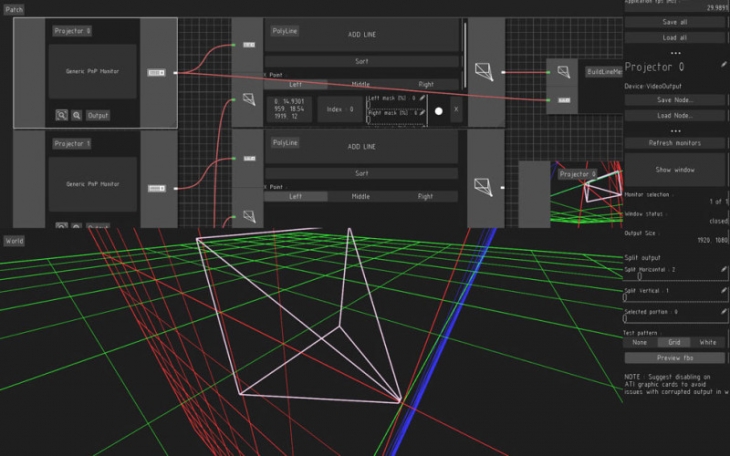Remove the point with the X button
This screenshot has width=730, height=456.
[456, 109]
